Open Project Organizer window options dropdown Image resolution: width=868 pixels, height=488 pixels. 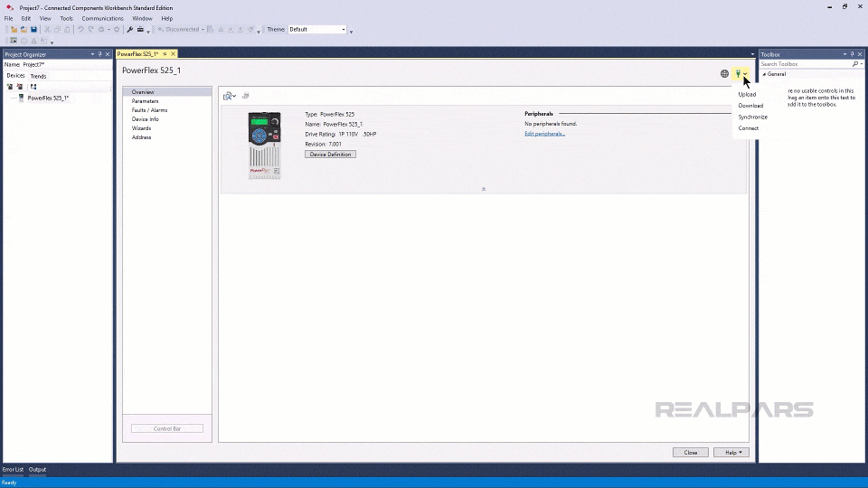point(92,54)
